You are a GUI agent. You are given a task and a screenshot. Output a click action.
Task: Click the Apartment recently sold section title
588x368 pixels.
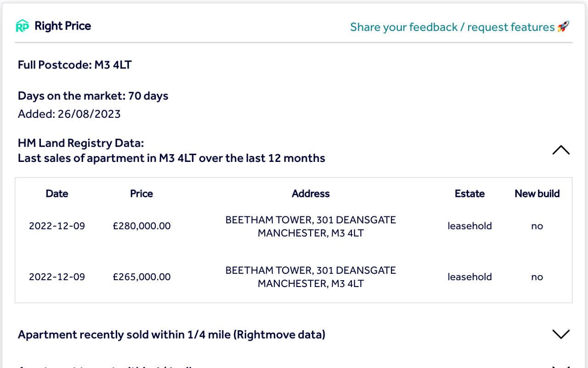coord(171,334)
